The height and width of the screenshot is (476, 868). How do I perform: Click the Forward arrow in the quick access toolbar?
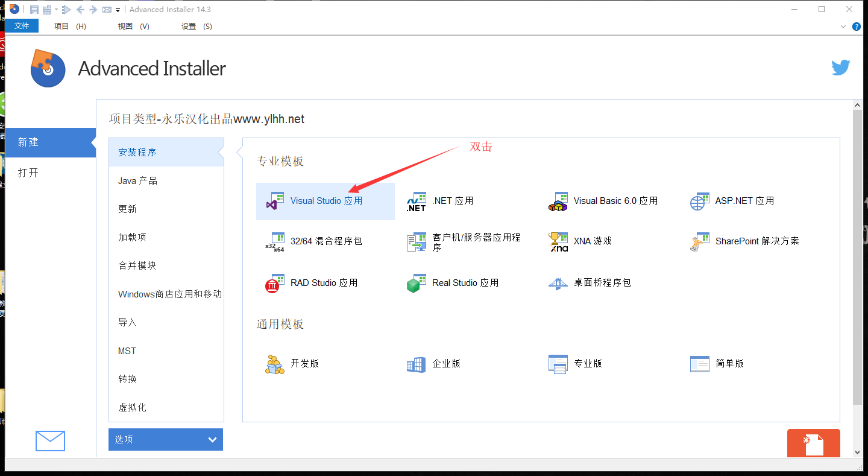tap(93, 10)
